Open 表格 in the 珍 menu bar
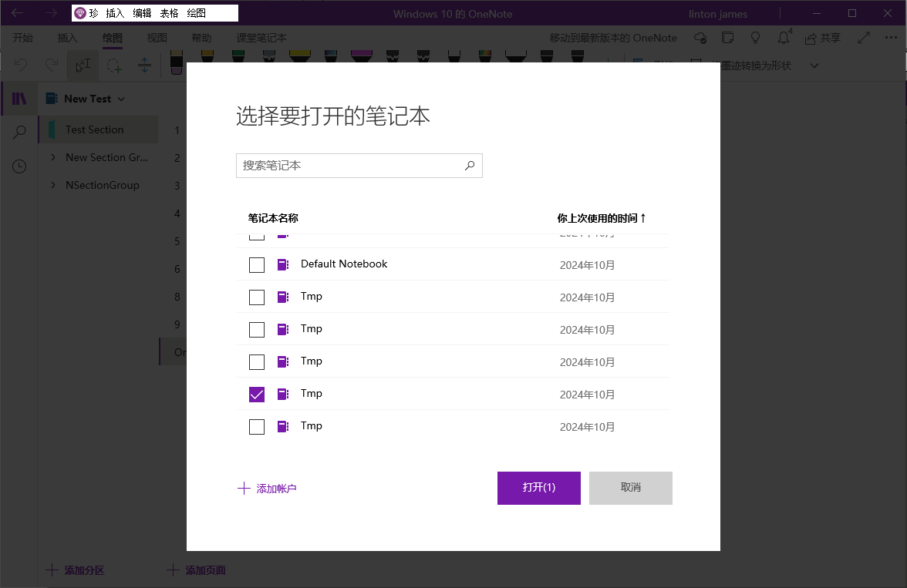Viewport: 907px width, 588px height. point(169,13)
